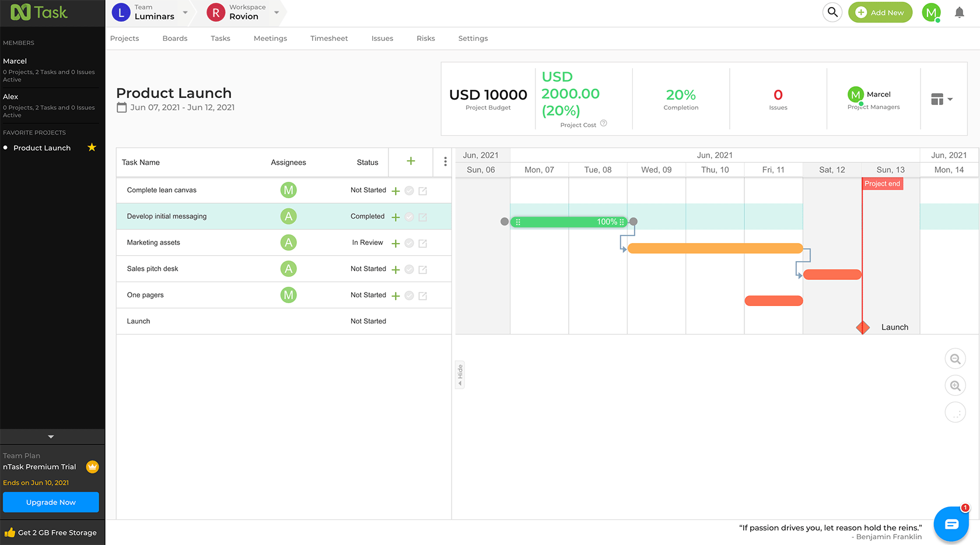Click the Launch milestone marker on the chart

click(863, 327)
